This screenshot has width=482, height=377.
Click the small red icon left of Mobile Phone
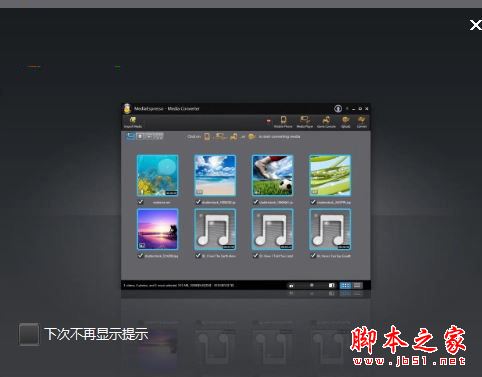pyautogui.click(x=268, y=121)
